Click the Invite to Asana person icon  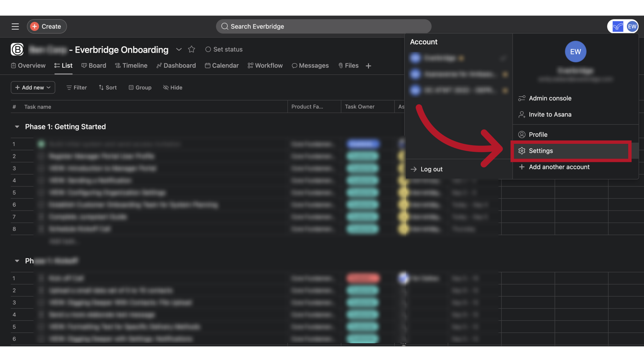pyautogui.click(x=522, y=114)
